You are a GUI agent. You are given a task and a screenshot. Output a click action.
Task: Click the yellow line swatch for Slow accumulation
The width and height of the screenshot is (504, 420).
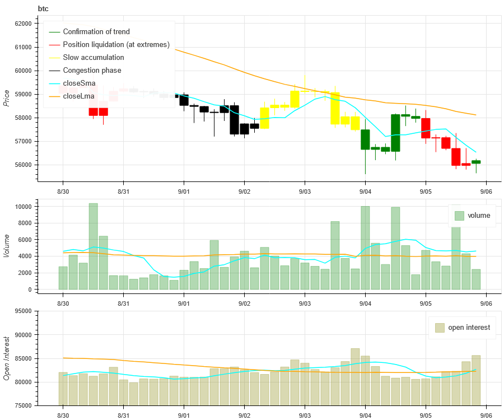[54, 58]
